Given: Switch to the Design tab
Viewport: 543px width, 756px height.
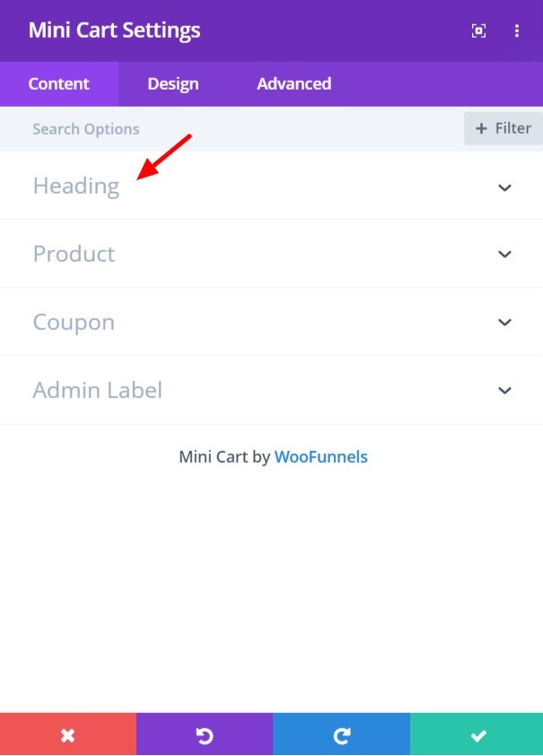Looking at the screenshot, I should coord(173,84).
